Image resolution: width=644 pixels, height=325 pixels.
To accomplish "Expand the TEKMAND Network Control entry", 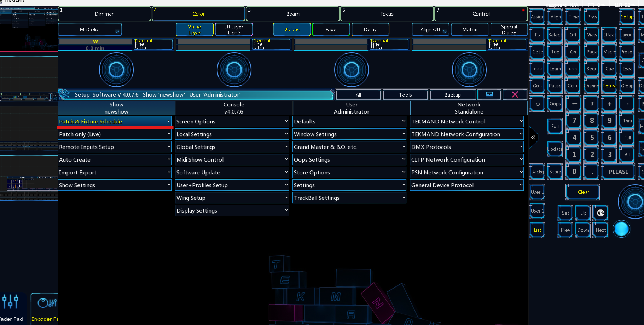I will coord(467,121).
